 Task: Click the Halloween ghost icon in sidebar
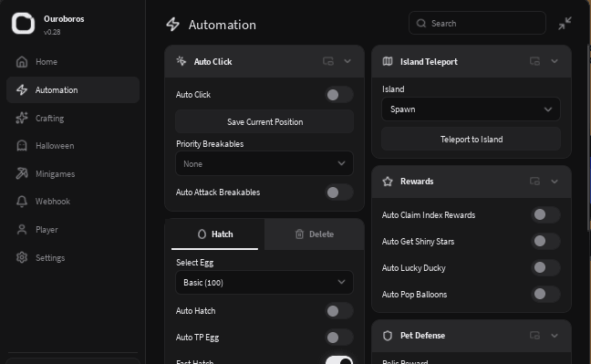coord(22,146)
